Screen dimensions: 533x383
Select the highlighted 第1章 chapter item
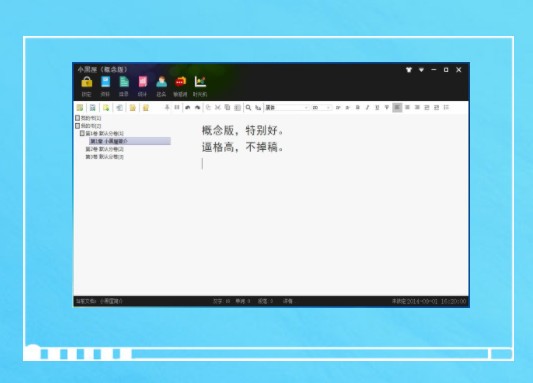point(130,141)
